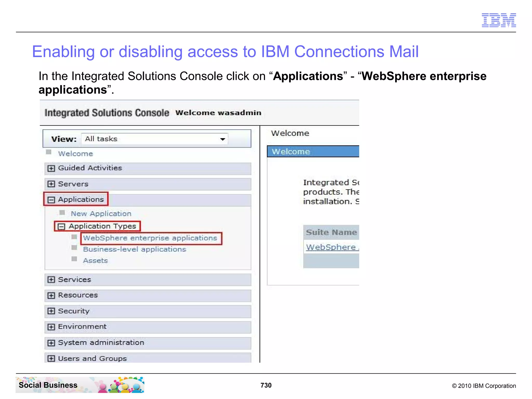Open the WebSphere suite name link
The image size is (532, 399).
tap(332, 247)
